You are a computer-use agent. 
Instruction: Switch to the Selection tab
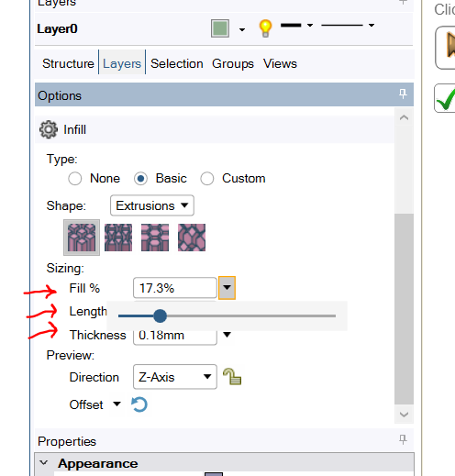tap(177, 63)
